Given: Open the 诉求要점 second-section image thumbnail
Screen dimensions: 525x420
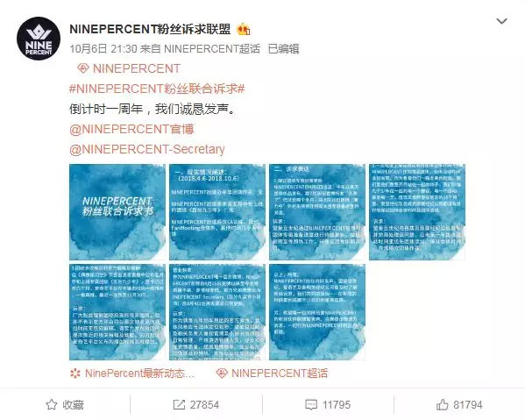Looking at the screenshot, I should click(x=317, y=212).
